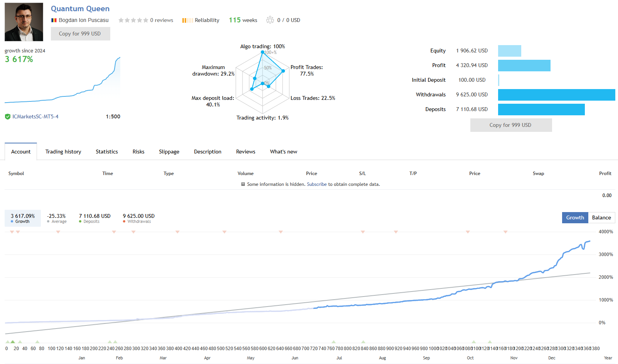618x364 pixels.
Task: Sort by the Swap column header
Action: pyautogui.click(x=538, y=174)
